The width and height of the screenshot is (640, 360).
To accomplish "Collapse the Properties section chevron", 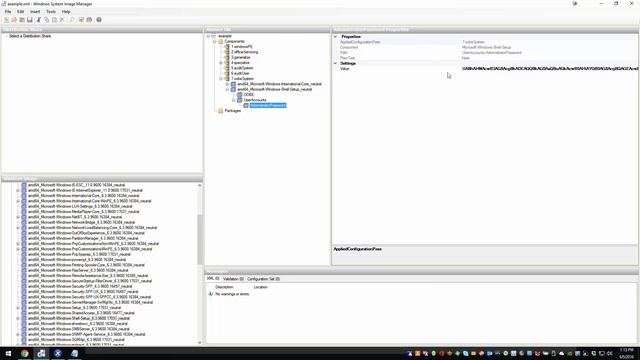I will (336, 37).
